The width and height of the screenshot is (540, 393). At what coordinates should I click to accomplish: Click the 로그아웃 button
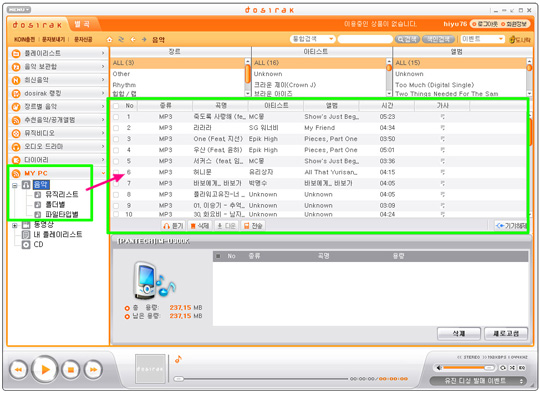[484, 24]
